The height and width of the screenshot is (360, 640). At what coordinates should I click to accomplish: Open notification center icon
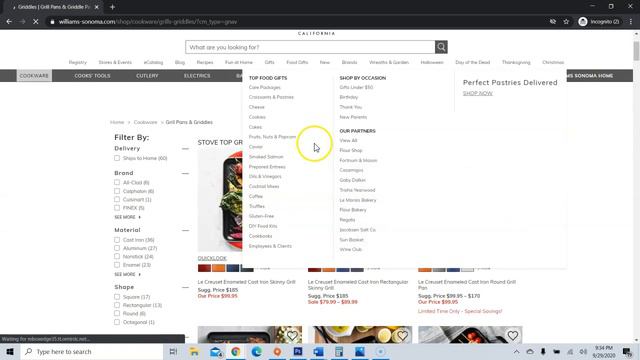click(627, 351)
